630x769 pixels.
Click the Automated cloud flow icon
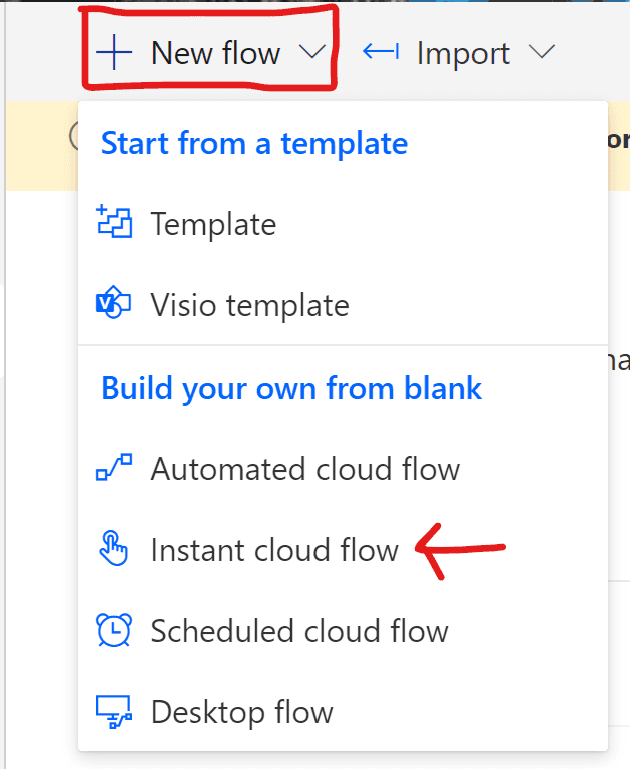(x=113, y=468)
